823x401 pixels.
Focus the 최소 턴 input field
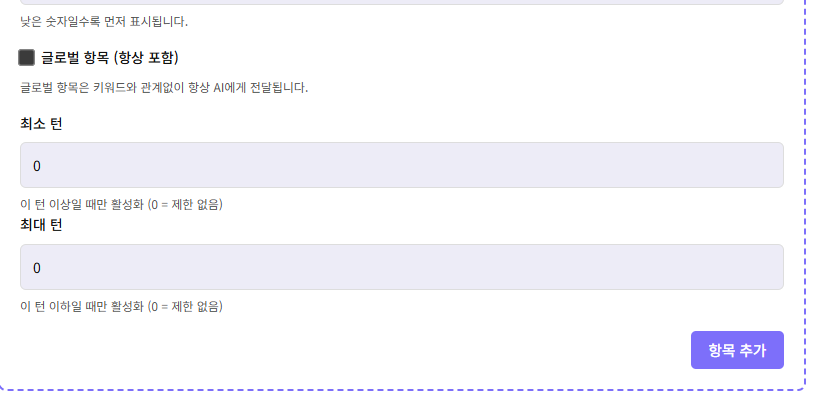(x=401, y=165)
